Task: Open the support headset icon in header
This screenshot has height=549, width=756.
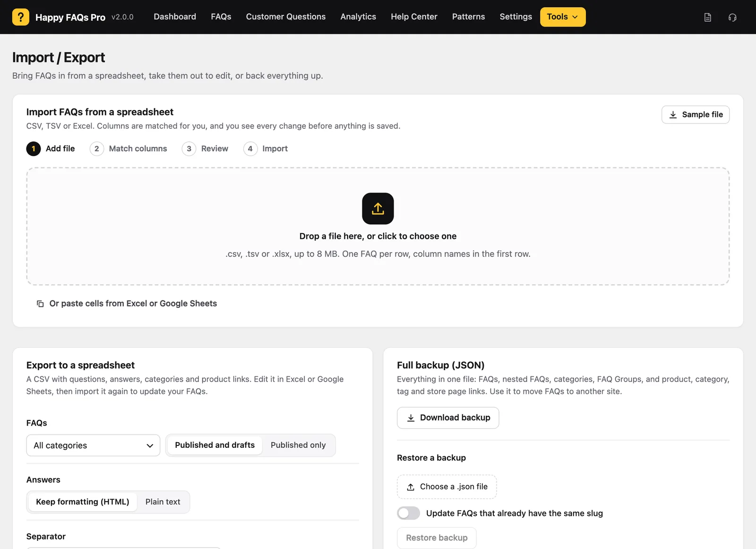Action: tap(732, 17)
